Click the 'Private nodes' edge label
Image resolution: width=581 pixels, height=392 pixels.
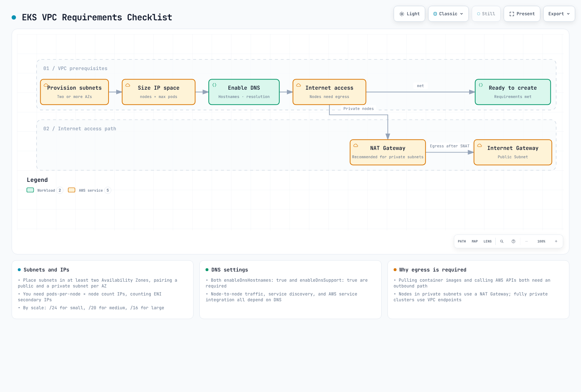(358, 109)
